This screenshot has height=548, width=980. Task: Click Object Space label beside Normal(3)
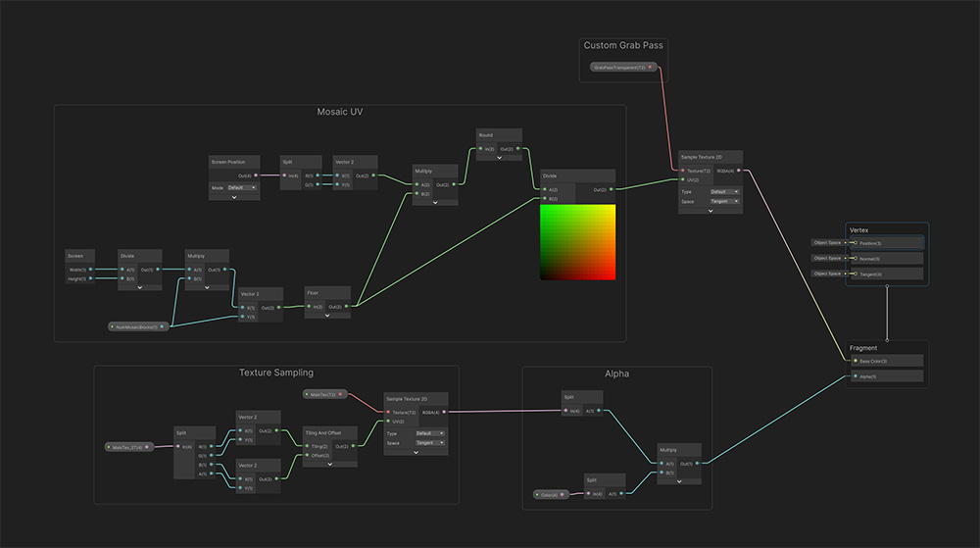click(827, 258)
